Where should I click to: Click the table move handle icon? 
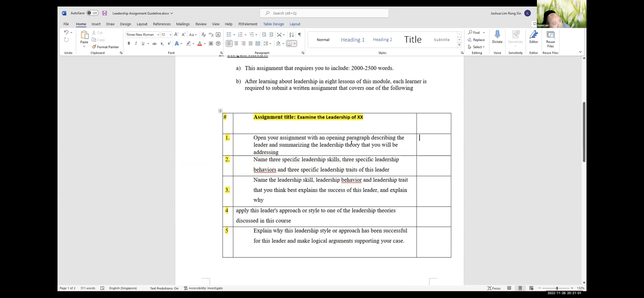pos(220,111)
